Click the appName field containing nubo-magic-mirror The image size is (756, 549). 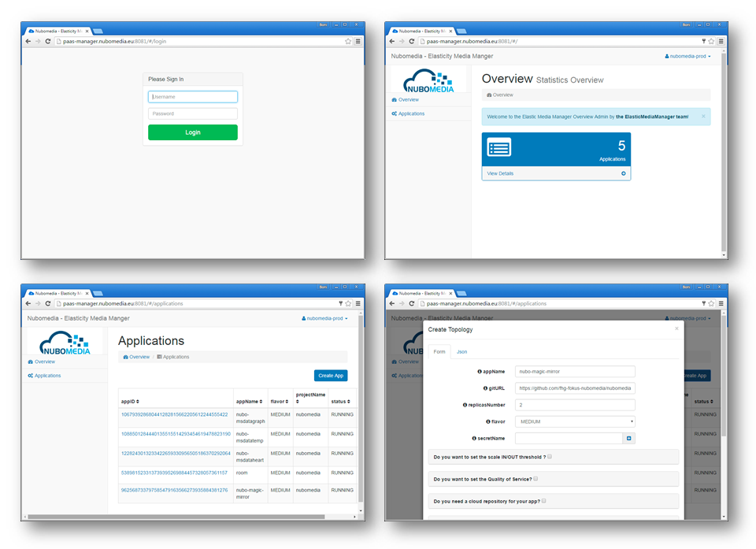pyautogui.click(x=575, y=372)
